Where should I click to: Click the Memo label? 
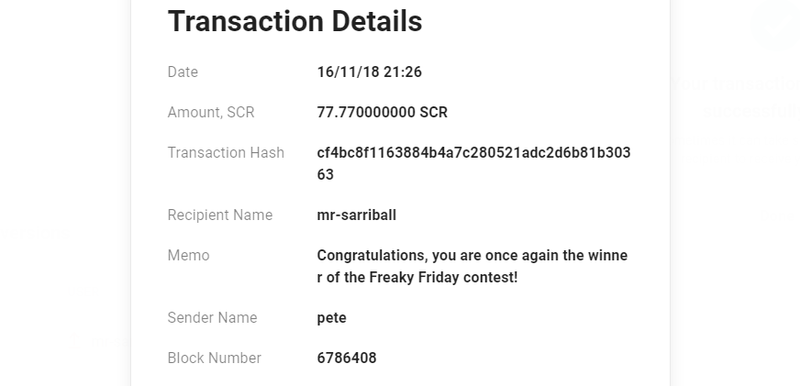[x=188, y=255]
